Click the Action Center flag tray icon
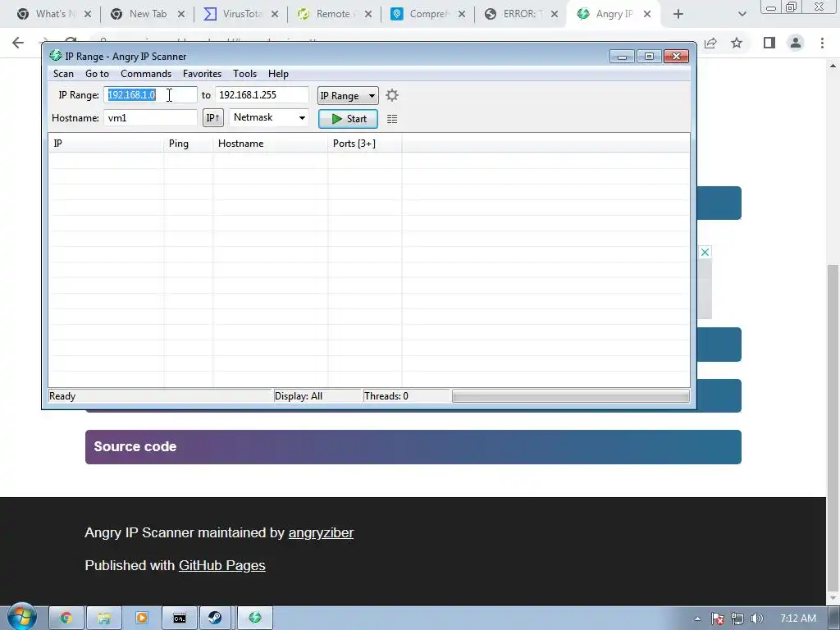 [x=717, y=619]
